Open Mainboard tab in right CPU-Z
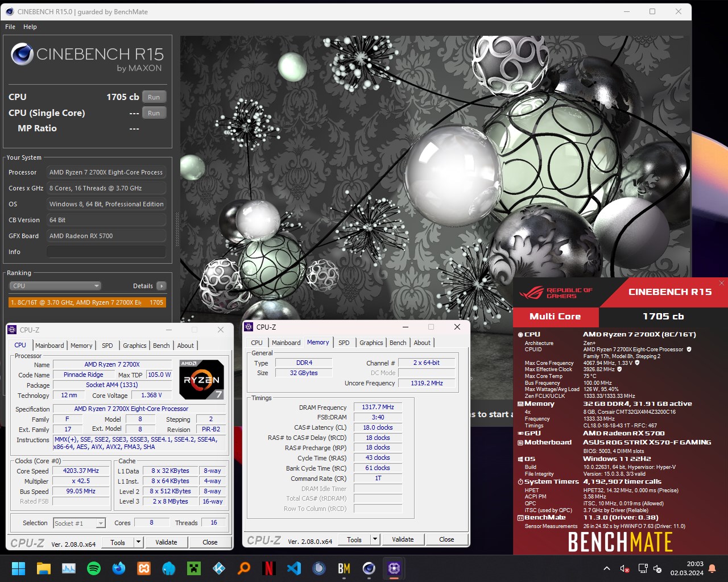Viewport: 728px width, 582px height. coord(286,343)
